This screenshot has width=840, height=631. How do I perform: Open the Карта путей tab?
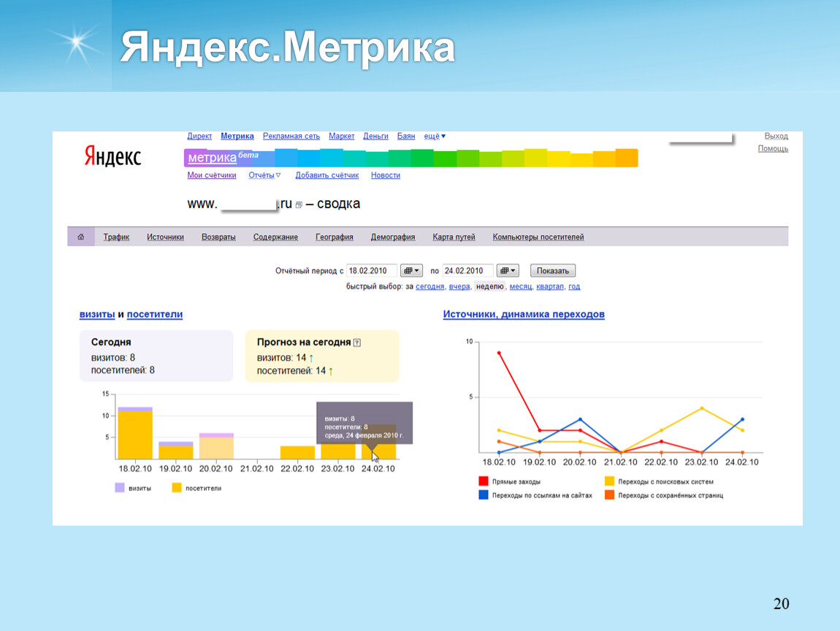tap(454, 237)
